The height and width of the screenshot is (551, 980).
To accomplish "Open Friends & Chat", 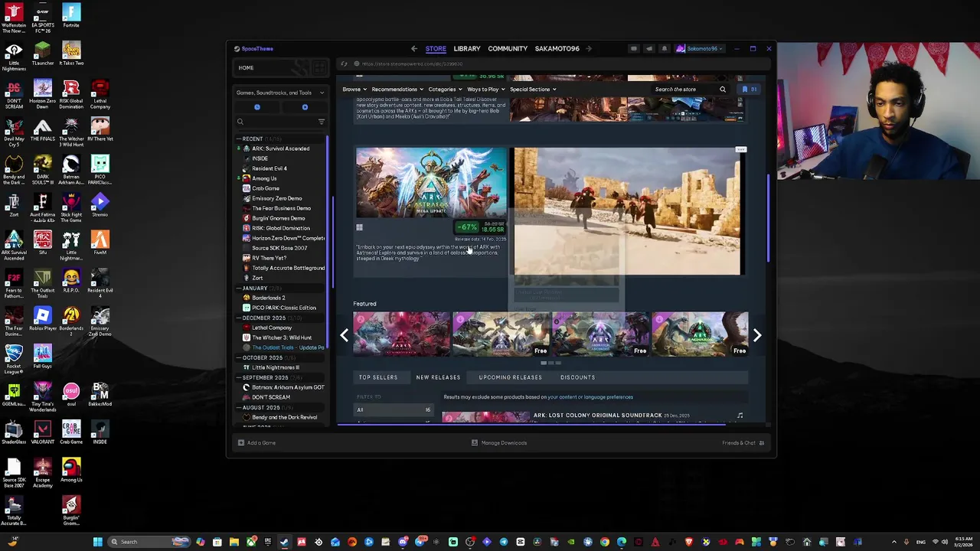I will click(742, 443).
